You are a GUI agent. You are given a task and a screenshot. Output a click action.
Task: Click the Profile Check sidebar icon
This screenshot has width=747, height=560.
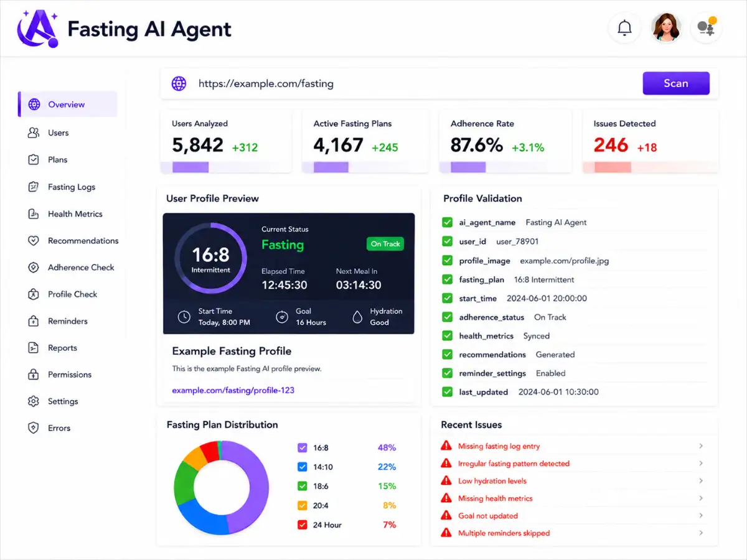point(34,294)
